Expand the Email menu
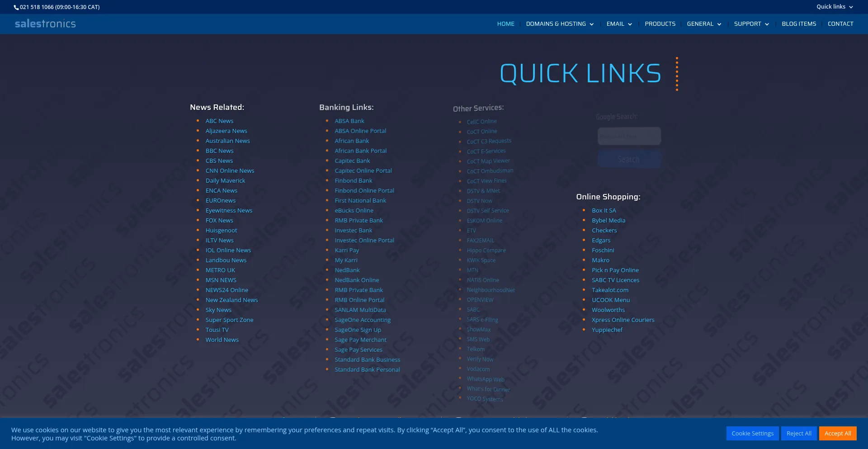Image resolution: width=868 pixels, height=449 pixels. 619,24
